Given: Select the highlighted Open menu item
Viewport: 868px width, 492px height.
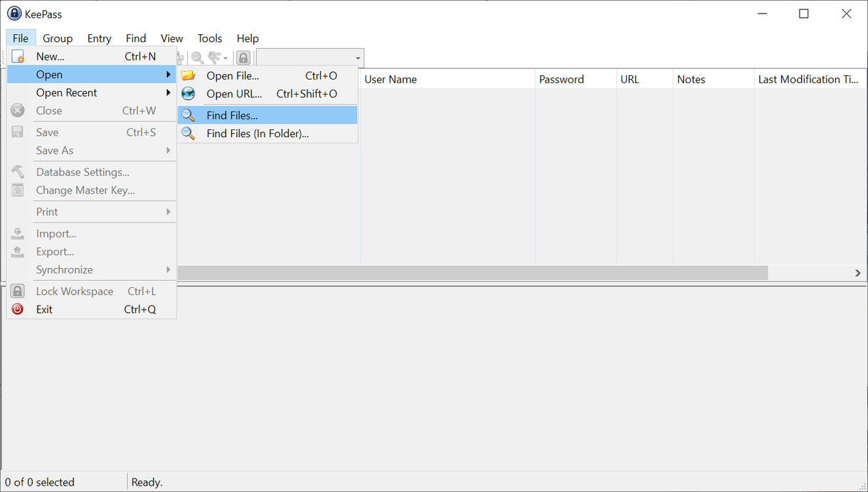Looking at the screenshot, I should point(92,75).
